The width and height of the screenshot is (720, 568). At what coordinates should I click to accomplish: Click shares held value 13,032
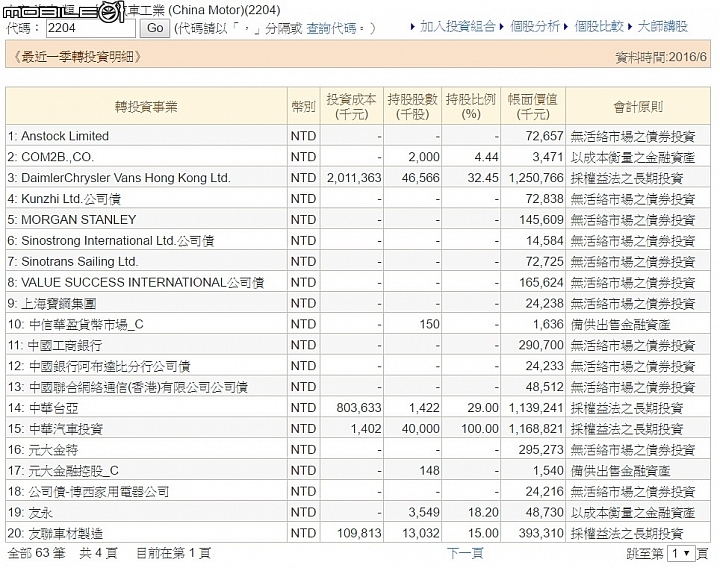click(x=421, y=533)
